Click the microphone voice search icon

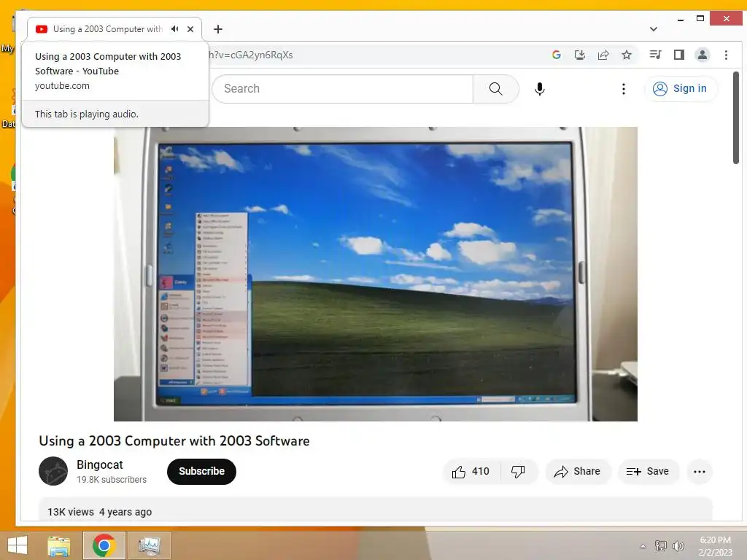(539, 88)
